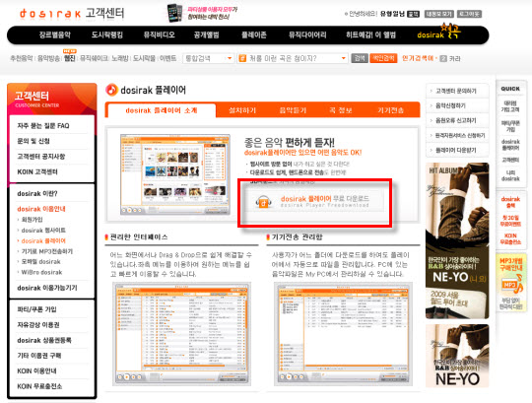Click the search keyword input field

[x=294, y=58]
